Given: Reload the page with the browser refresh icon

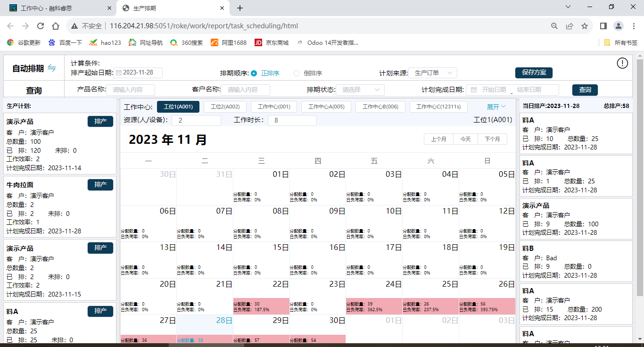Looking at the screenshot, I should tap(41, 26).
